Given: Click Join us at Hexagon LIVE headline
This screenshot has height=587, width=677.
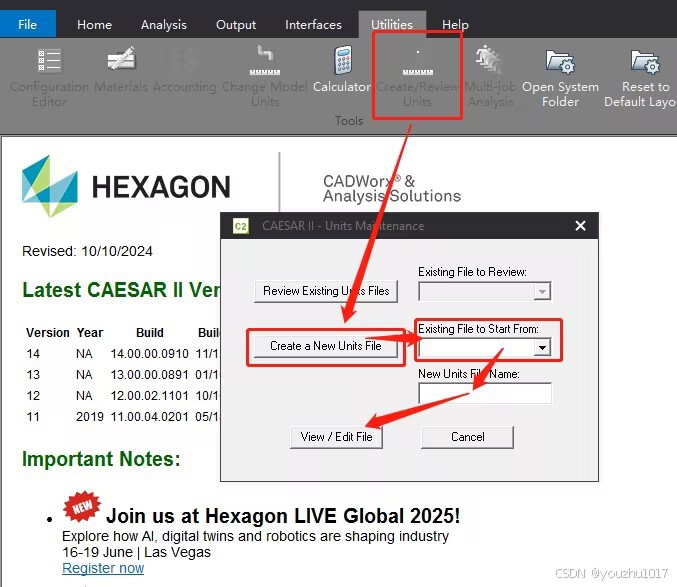Looking at the screenshot, I should (x=283, y=516).
